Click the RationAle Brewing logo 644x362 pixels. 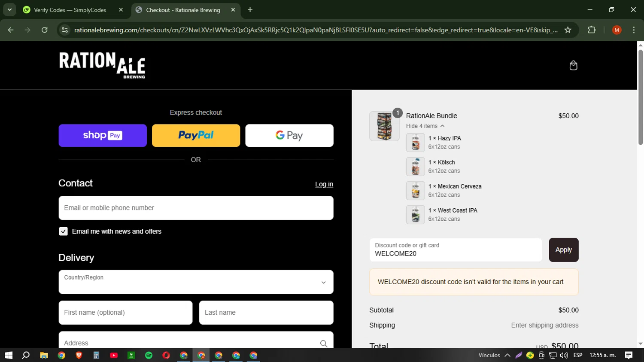coord(102,65)
